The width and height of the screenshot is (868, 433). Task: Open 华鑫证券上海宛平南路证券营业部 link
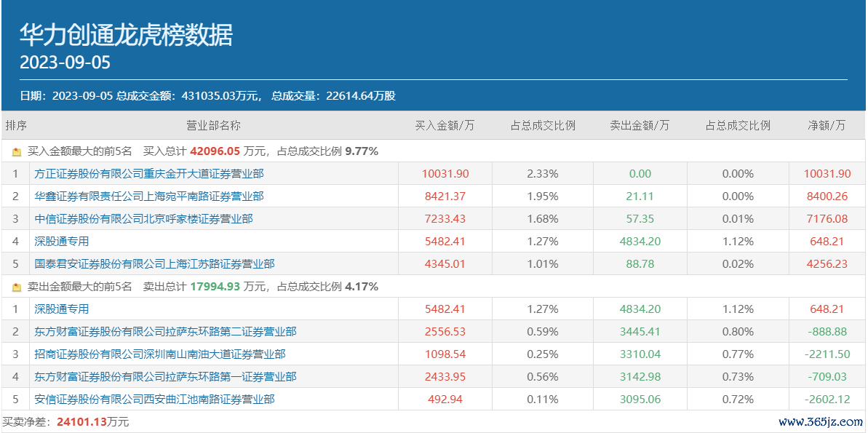[x=149, y=196]
